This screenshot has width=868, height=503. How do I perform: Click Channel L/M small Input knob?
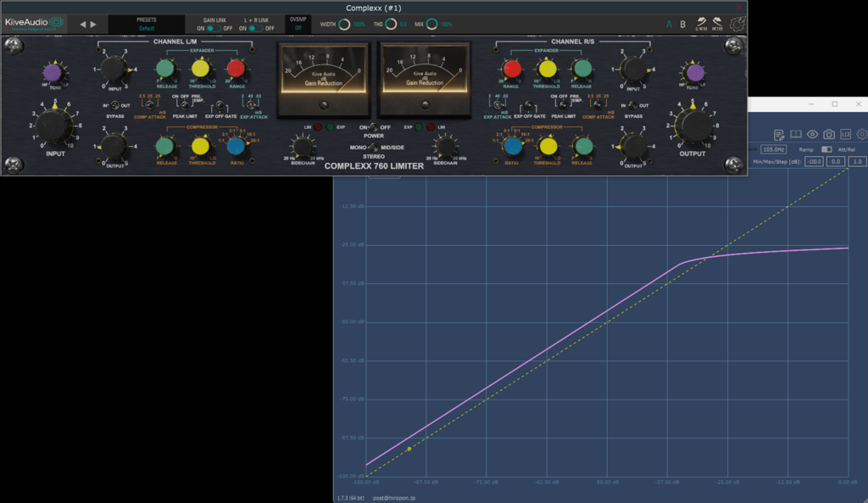[x=114, y=69]
